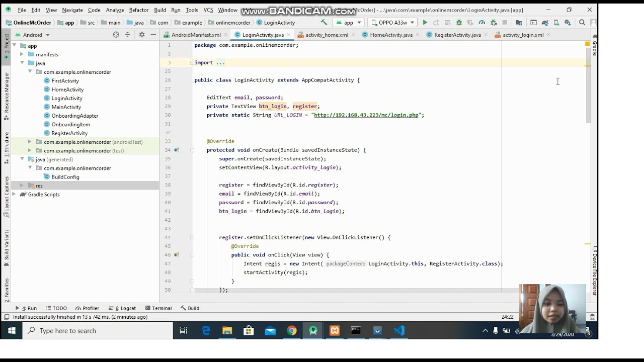Open the Build tool window
Viewport: 644px width, 362px height.
coord(190,308)
